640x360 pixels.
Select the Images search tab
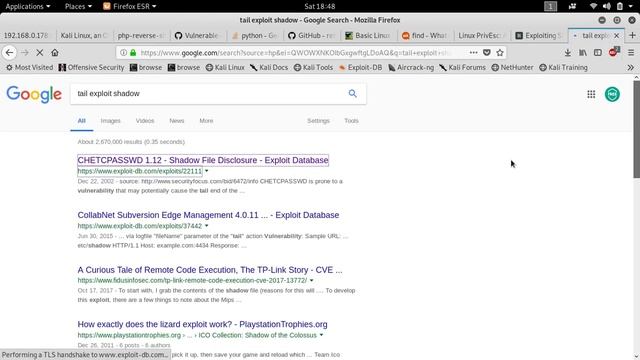click(111, 121)
